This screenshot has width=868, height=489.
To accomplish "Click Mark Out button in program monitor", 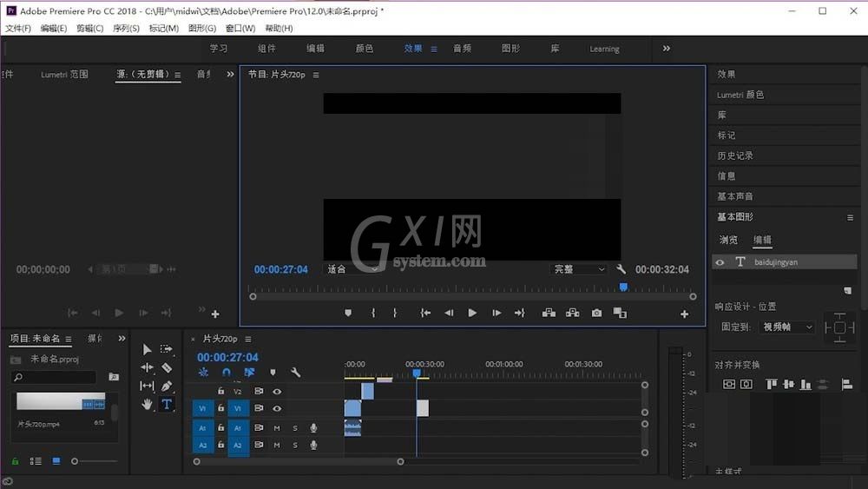I will 395,314.
